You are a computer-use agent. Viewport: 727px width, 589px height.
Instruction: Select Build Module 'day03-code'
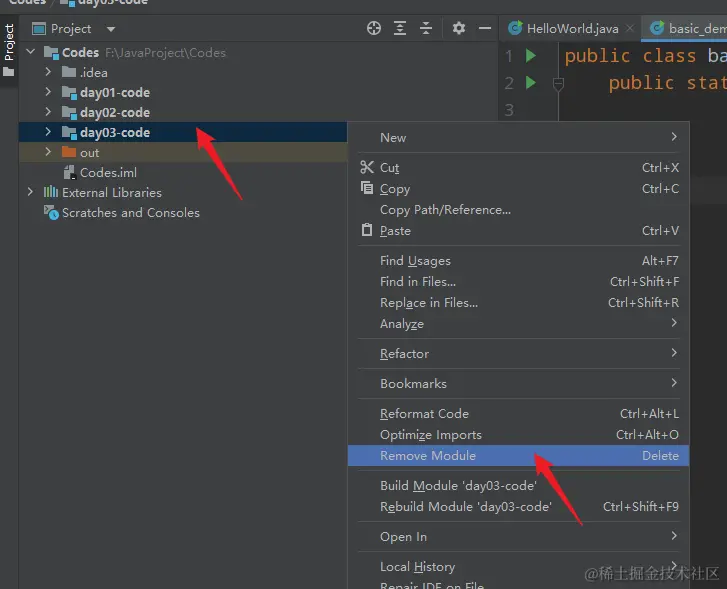[518, 486]
